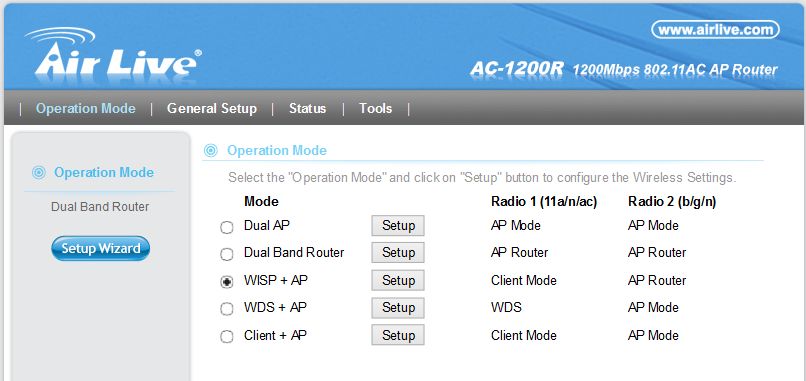The image size is (806, 381).
Task: Click the Operation Mode heading bullet icon
Action: click(x=211, y=151)
